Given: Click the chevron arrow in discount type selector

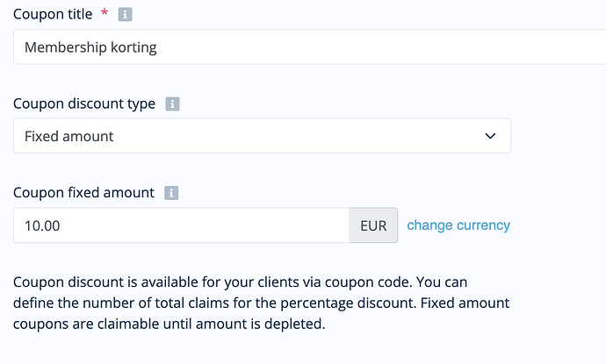Looking at the screenshot, I should click(490, 136).
